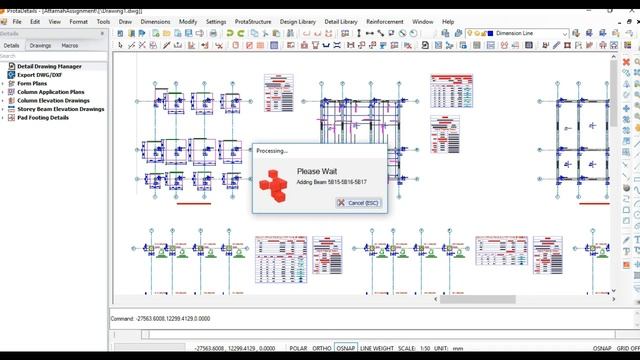This screenshot has width=640, height=360.
Task: Click the Print icon in top toolbar
Action: 213,33
